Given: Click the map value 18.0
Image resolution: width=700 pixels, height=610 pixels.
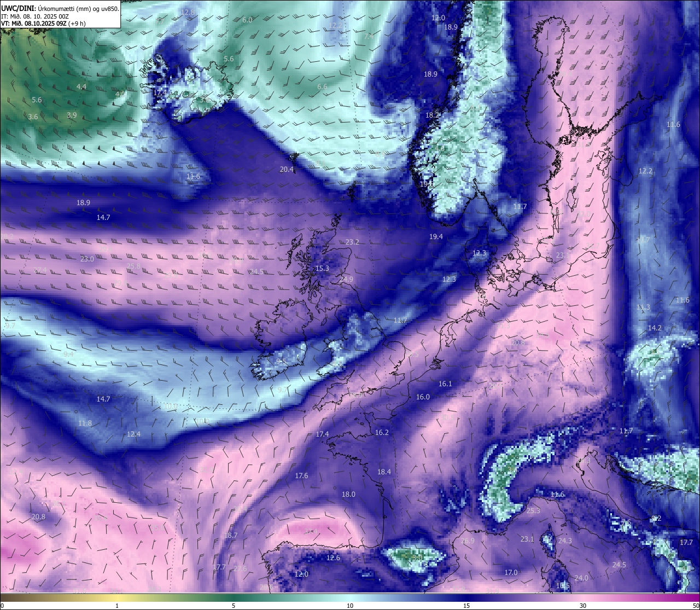Looking at the screenshot, I should click(x=348, y=494).
